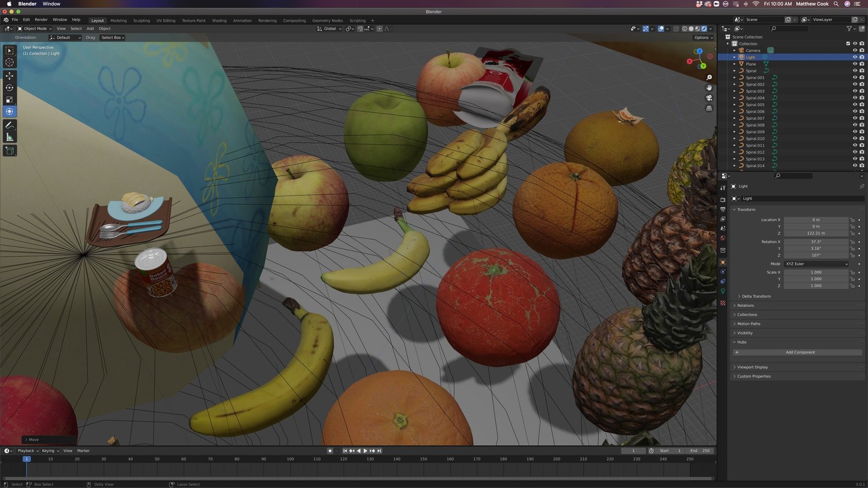
Task: Click the timeline End frame field
Action: point(700,450)
